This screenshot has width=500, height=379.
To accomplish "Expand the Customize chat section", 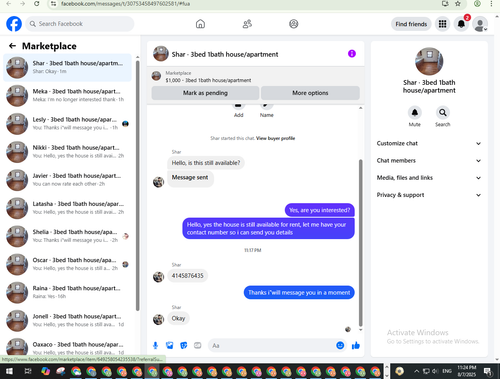I will 429,143.
